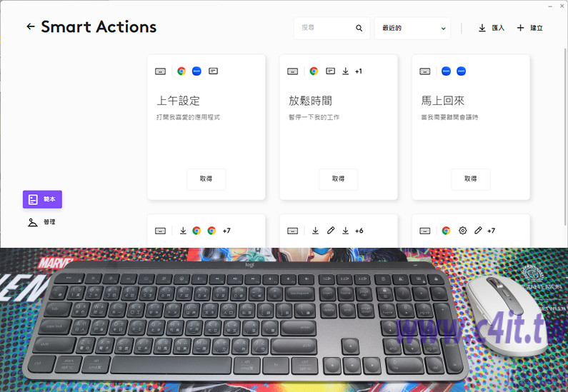Open the 管理 manage tab in sidebar
The height and width of the screenshot is (392, 568).
[x=41, y=222]
